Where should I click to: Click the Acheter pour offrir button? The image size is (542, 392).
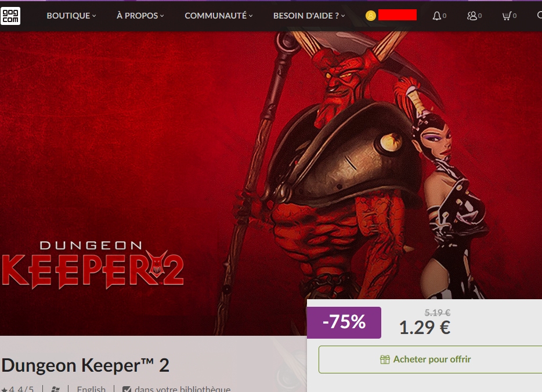[430, 360]
